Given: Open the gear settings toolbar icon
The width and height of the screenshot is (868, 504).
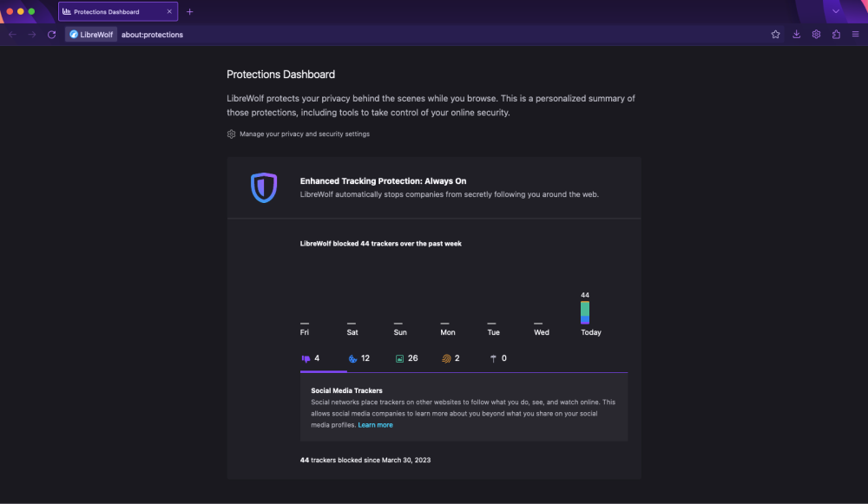Looking at the screenshot, I should (x=816, y=35).
